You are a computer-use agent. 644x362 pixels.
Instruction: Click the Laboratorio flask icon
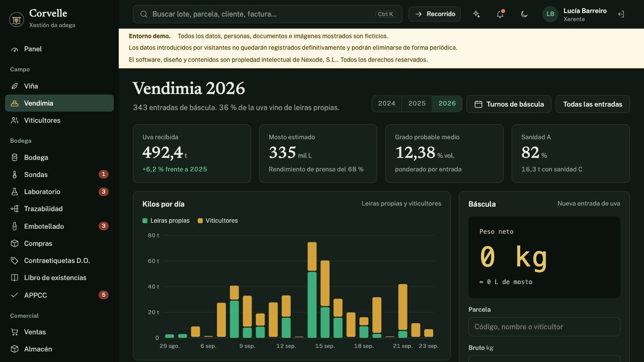click(x=15, y=192)
